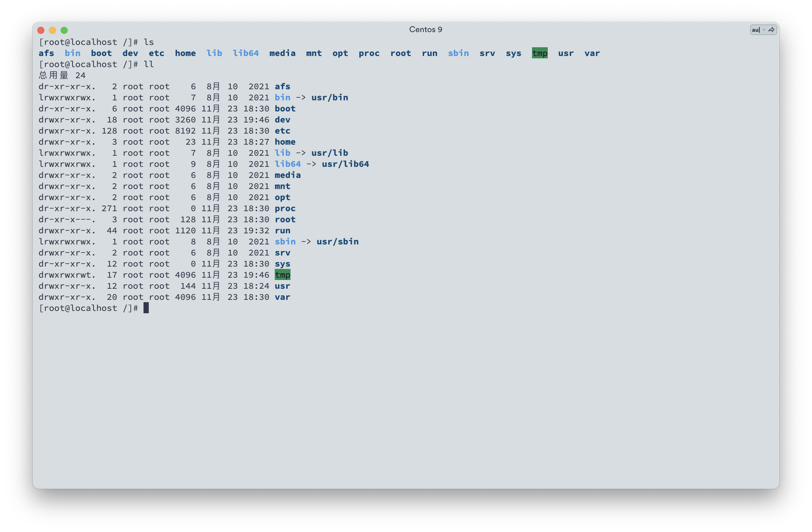Click "sbin" in the ls output row
The height and width of the screenshot is (532, 812).
(x=459, y=53)
